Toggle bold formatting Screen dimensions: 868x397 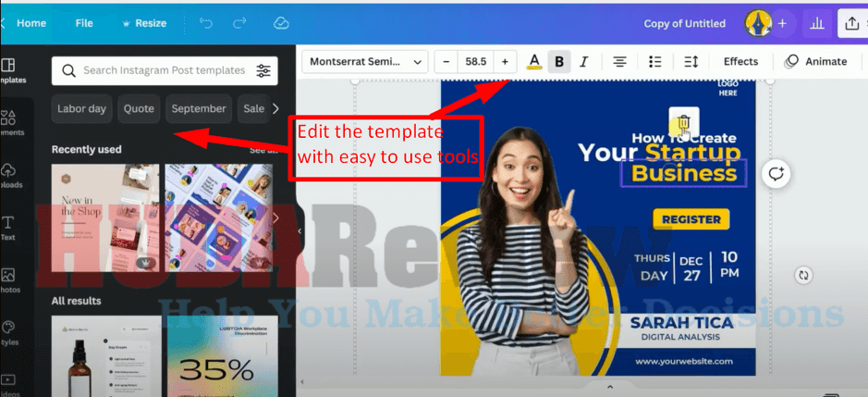[x=559, y=62]
